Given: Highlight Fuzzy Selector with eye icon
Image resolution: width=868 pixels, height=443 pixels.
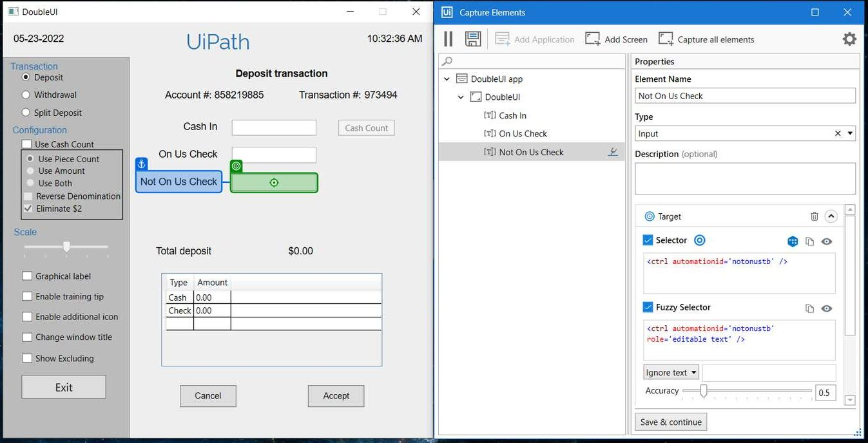Looking at the screenshot, I should coord(827,308).
